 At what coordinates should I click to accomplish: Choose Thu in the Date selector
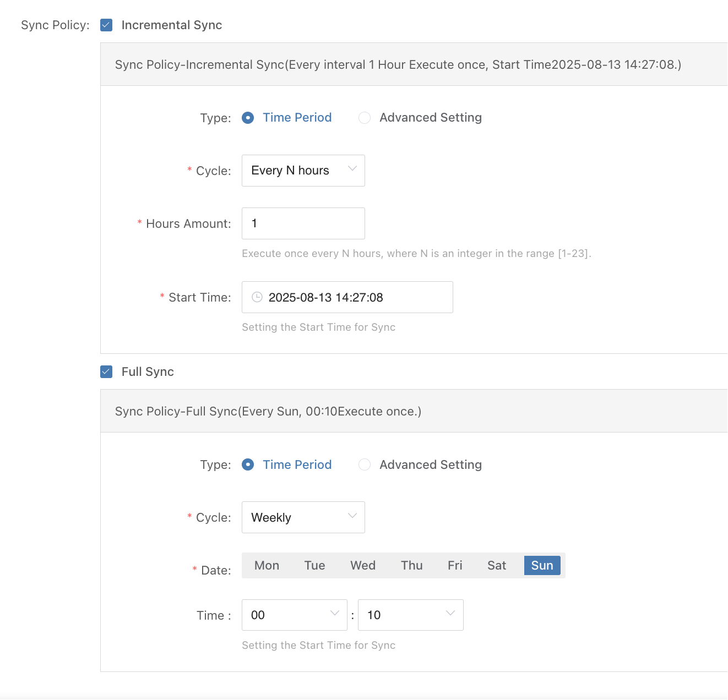tap(411, 566)
